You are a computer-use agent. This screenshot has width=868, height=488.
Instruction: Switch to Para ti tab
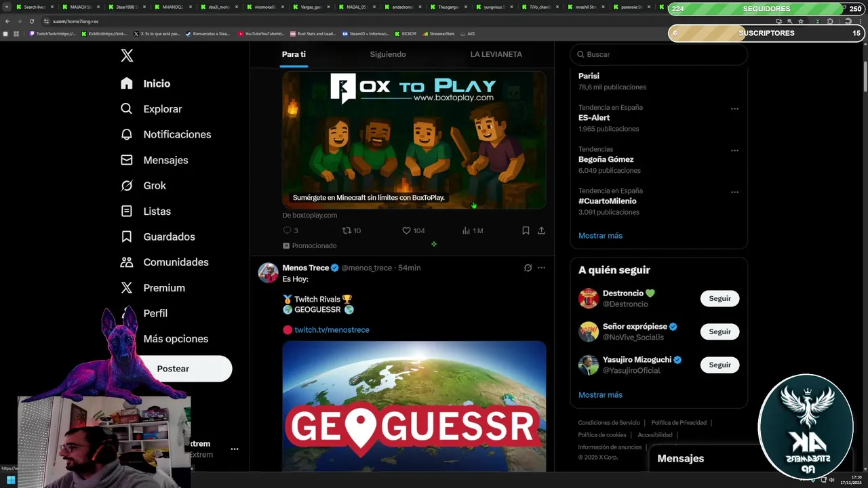(x=294, y=54)
